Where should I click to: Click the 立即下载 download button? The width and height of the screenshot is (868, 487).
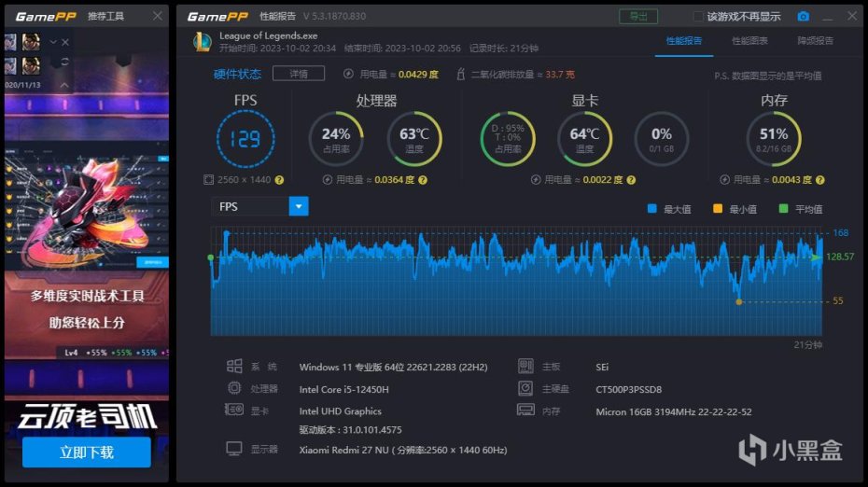click(87, 452)
